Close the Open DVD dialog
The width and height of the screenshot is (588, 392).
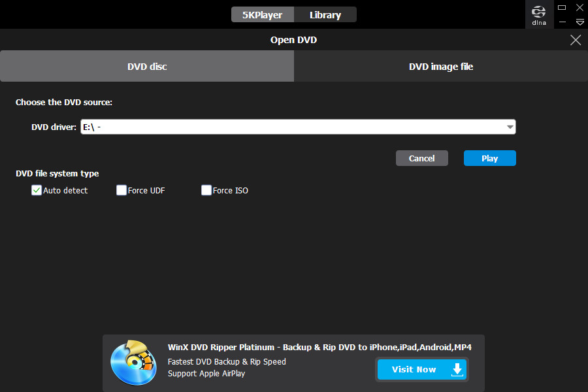click(x=576, y=40)
